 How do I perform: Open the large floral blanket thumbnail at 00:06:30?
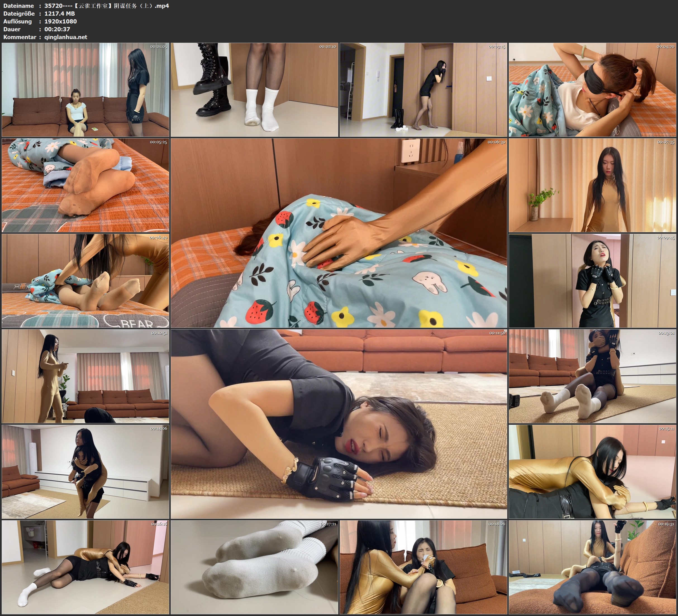(x=339, y=233)
